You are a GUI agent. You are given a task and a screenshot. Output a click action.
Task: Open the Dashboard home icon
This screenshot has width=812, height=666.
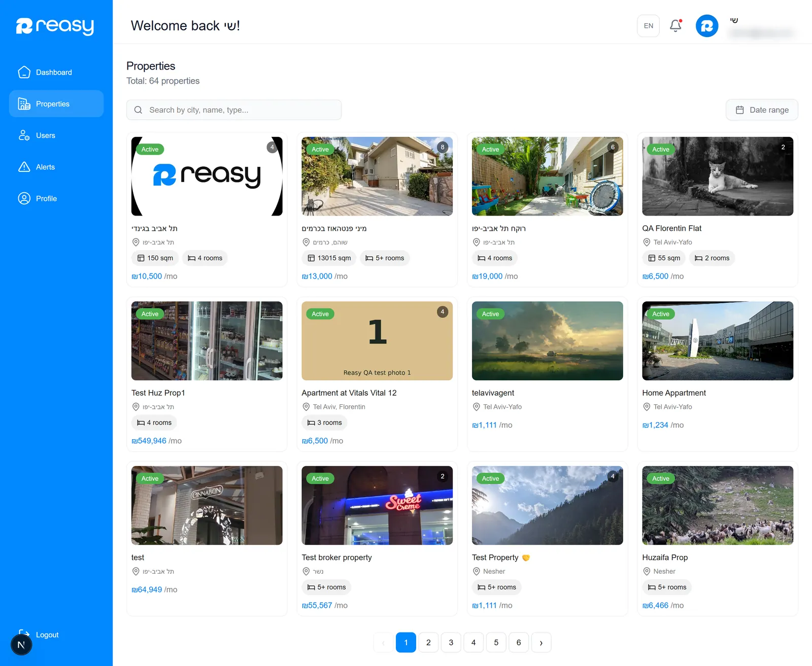coord(24,72)
